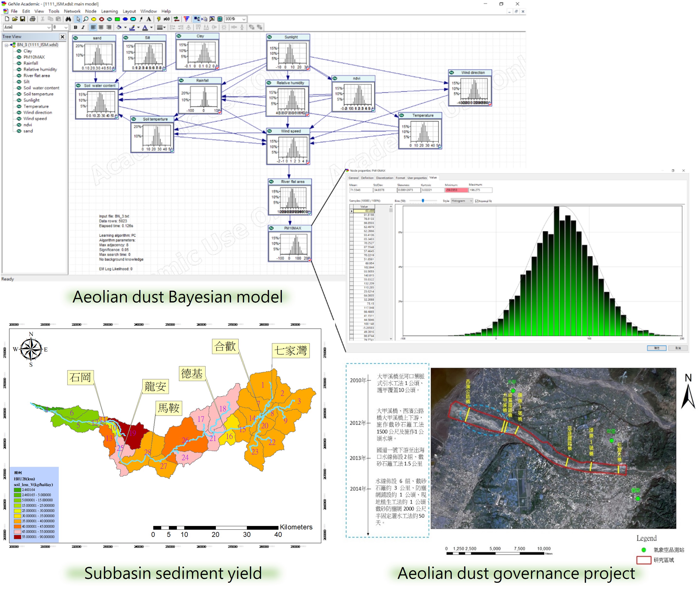The width and height of the screenshot is (700, 592).
Task: Open the fill color dropdown arrow
Action: point(125,27)
